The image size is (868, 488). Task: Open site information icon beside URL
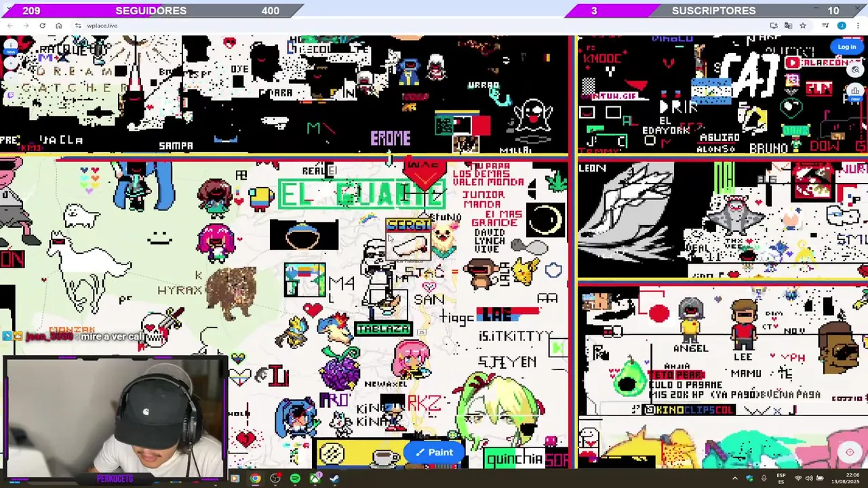coord(78,26)
